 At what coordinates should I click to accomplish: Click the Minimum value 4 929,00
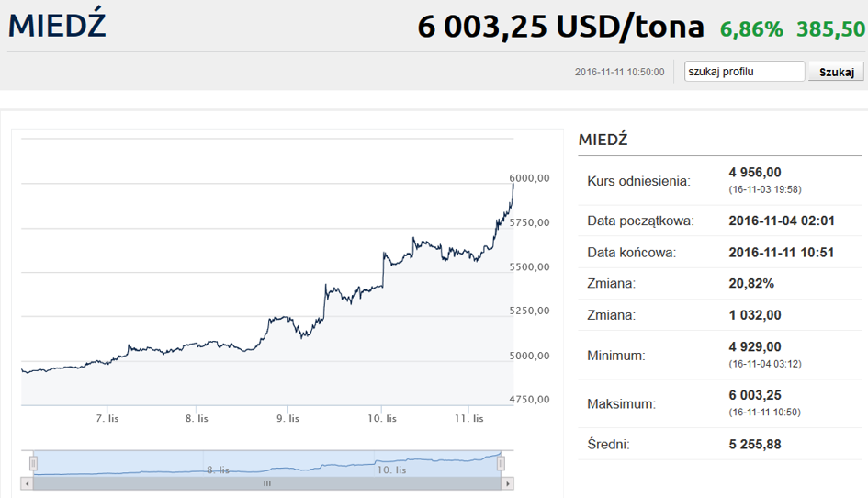click(x=755, y=346)
